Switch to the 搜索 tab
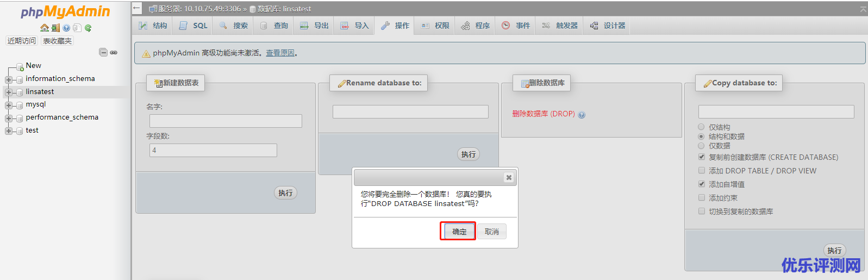The width and height of the screenshot is (868, 280). pos(234,26)
